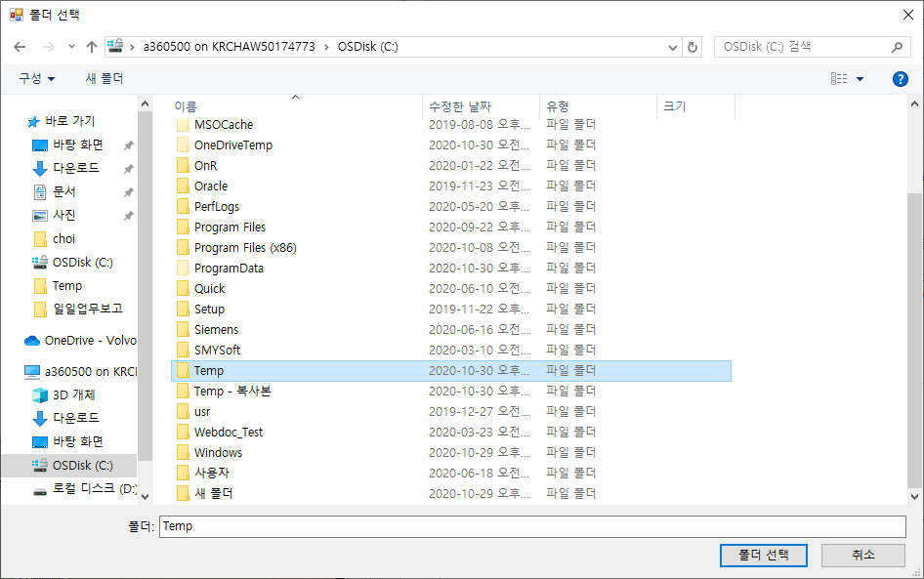
Task: Select choi folder in sidebar
Action: coord(55,239)
